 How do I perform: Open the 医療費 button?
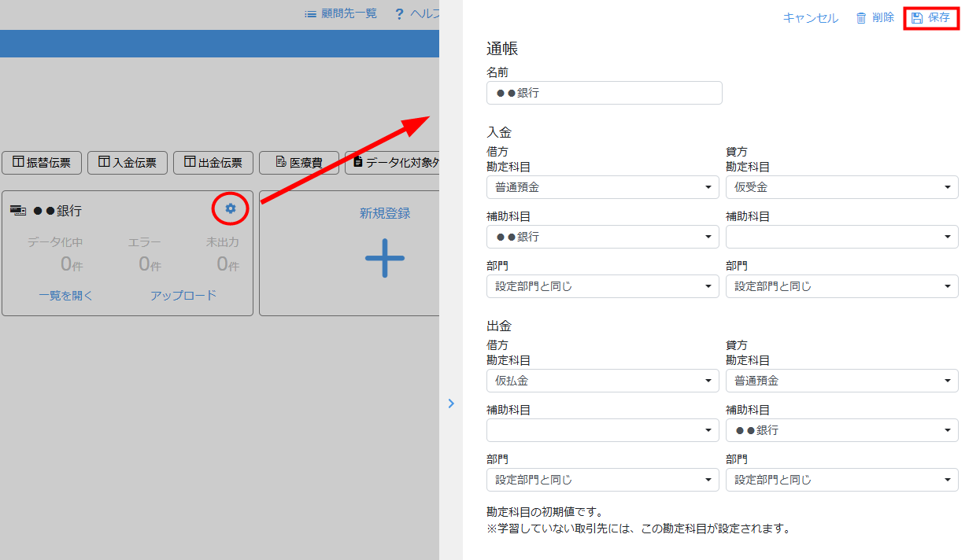298,163
